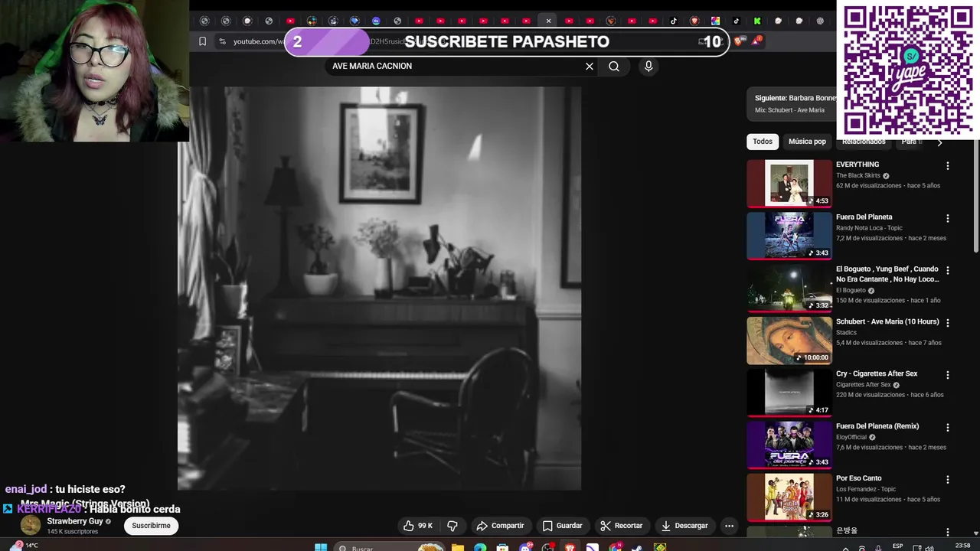This screenshot has height=551, width=980.
Task: Close the active browser tab
Action: point(548,21)
